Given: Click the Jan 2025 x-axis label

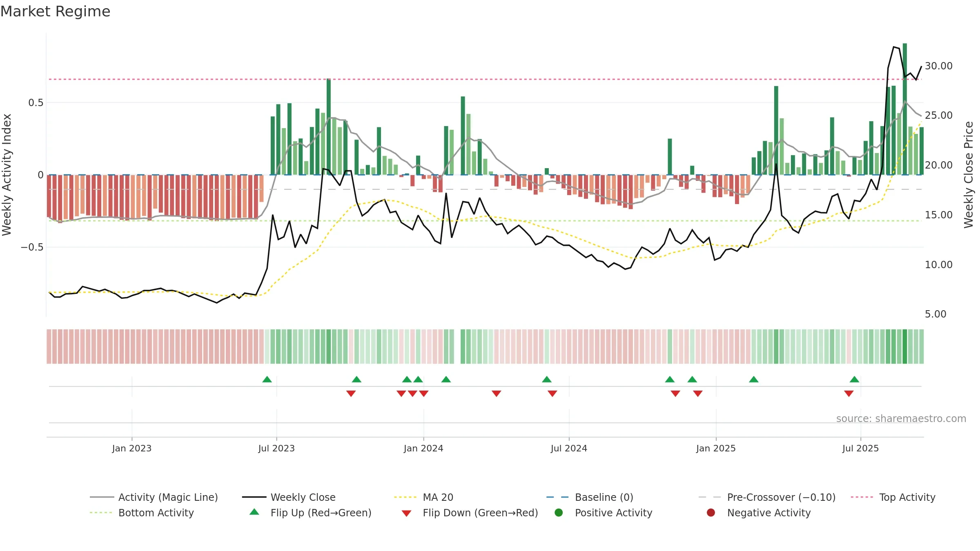Looking at the screenshot, I should (716, 448).
